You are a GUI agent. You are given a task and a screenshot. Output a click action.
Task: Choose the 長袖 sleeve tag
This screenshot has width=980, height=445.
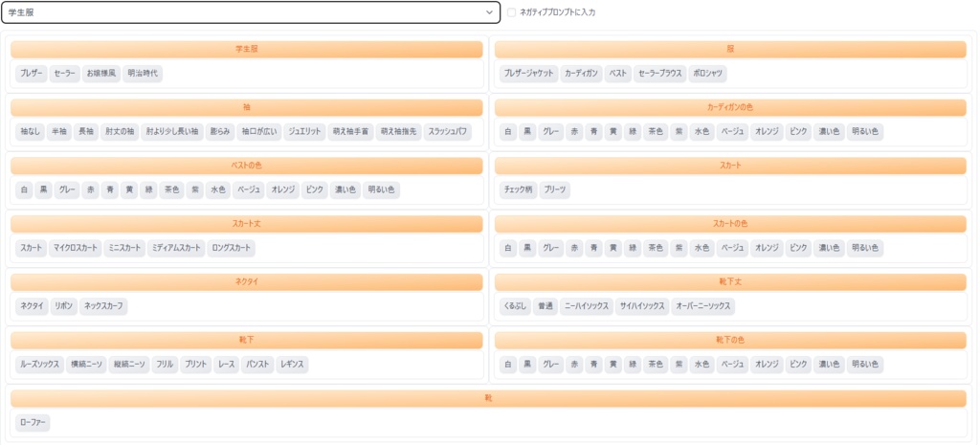(85, 132)
